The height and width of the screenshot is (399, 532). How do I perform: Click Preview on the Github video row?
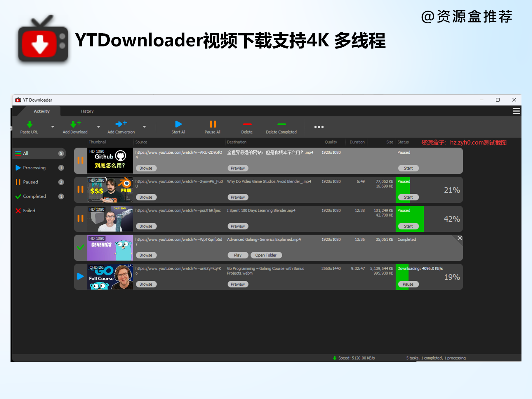click(238, 168)
